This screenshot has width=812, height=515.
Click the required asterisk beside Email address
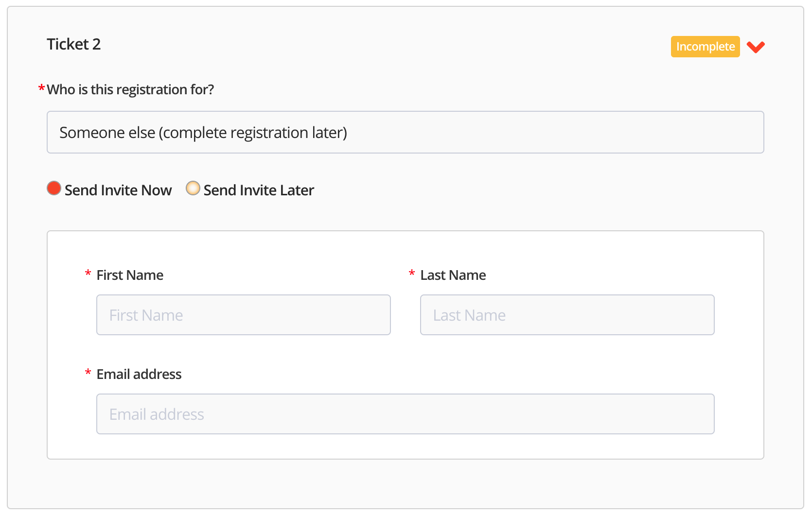(88, 373)
